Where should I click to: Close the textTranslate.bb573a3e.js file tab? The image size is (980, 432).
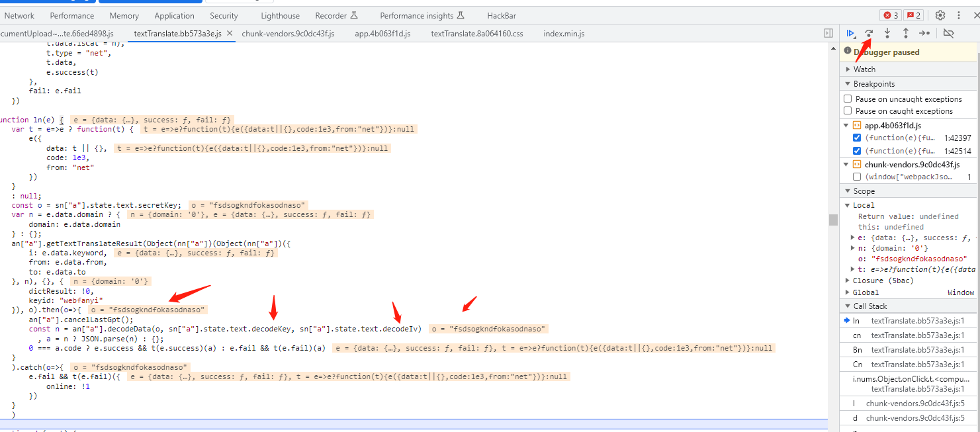pos(229,33)
